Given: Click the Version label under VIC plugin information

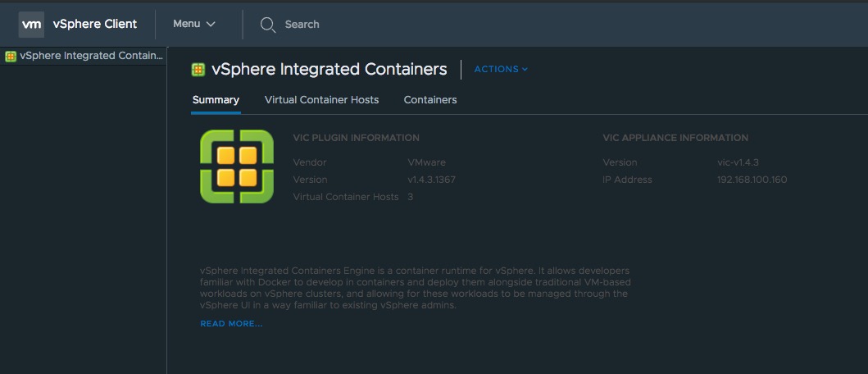Looking at the screenshot, I should 310,180.
